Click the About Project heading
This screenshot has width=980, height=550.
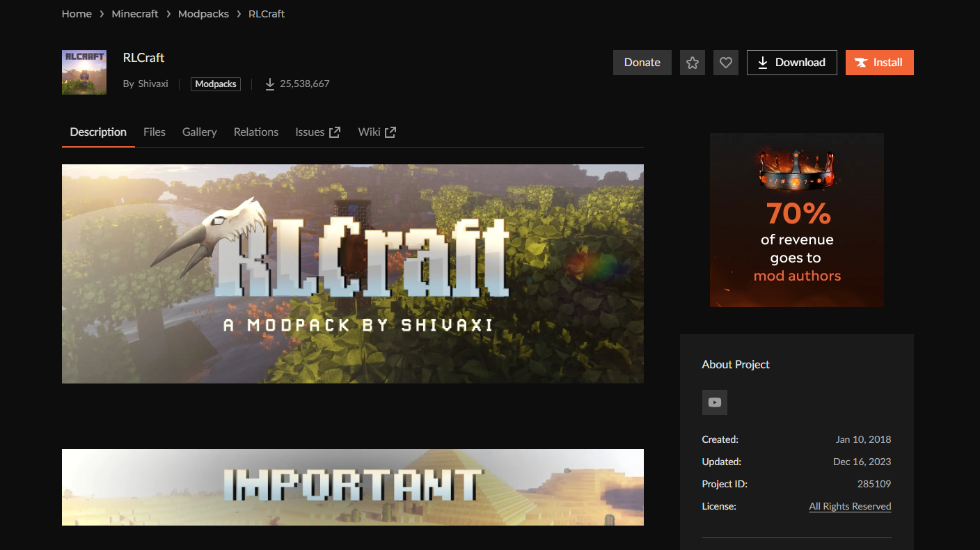tap(736, 364)
